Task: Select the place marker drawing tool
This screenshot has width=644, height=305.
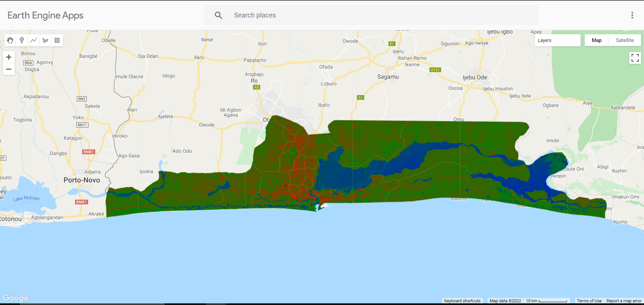Action: click(21, 40)
